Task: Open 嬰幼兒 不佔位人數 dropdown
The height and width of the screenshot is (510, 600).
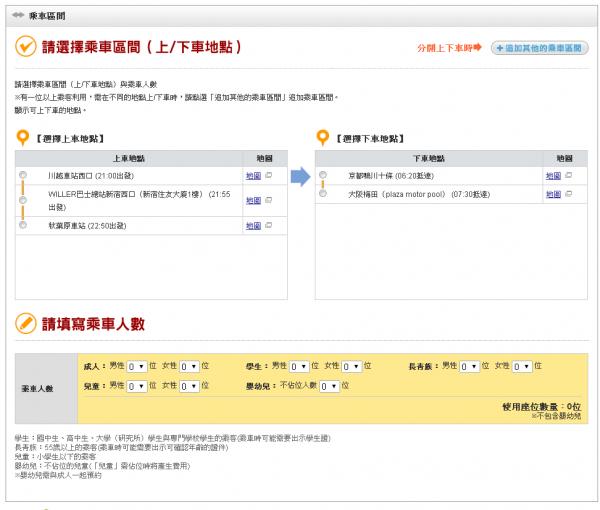Action: pyautogui.click(x=329, y=386)
